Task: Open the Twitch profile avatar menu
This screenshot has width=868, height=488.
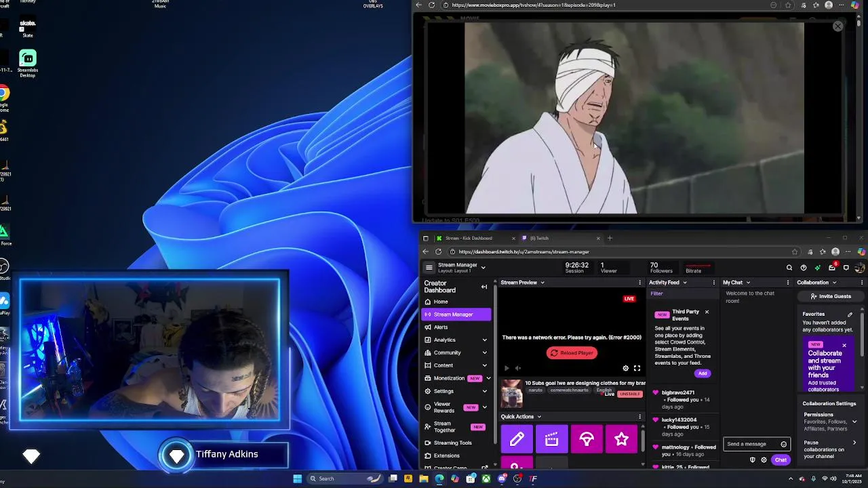Action: click(860, 268)
